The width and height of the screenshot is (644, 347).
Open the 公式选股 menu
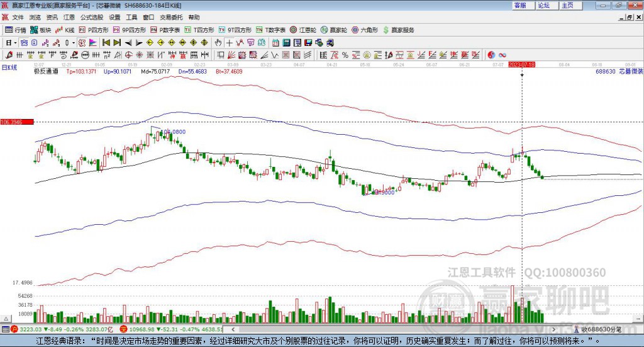(91, 17)
